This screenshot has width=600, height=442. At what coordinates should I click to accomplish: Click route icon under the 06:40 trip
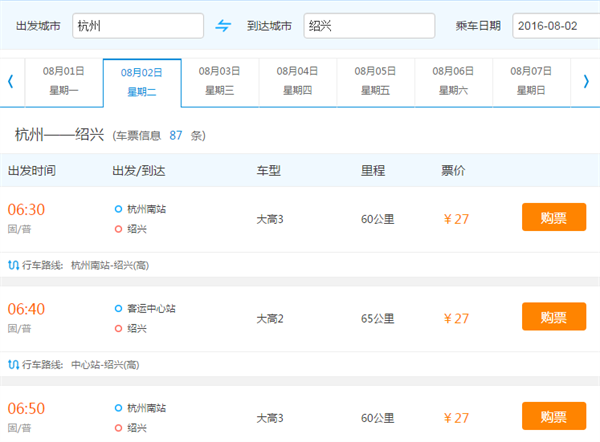point(13,365)
